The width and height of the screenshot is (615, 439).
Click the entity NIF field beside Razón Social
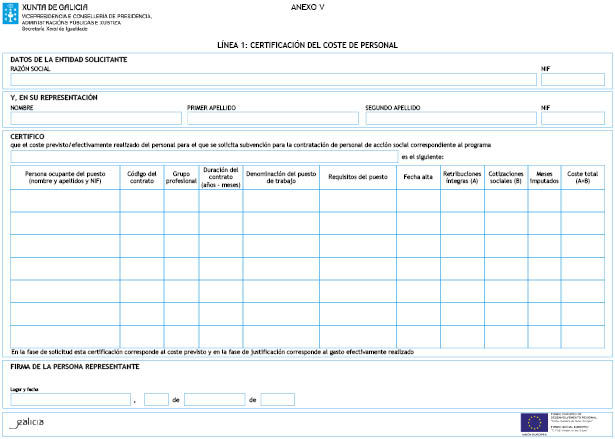(x=573, y=80)
